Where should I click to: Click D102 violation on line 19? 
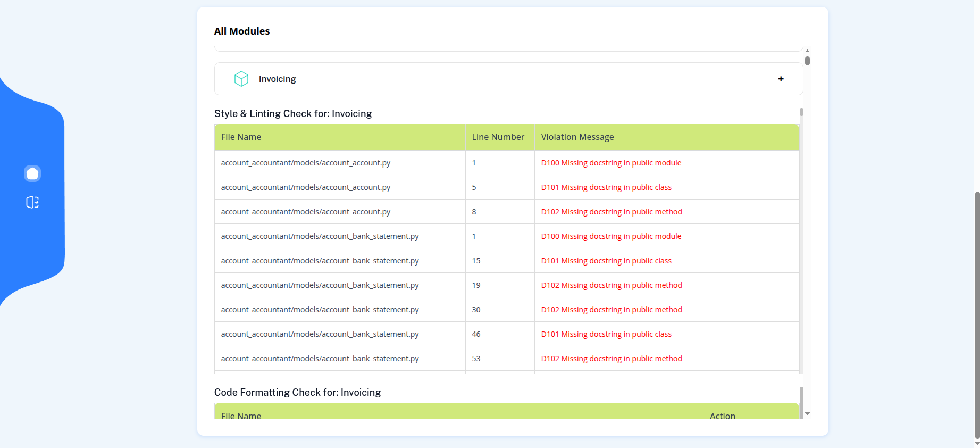pyautogui.click(x=612, y=285)
